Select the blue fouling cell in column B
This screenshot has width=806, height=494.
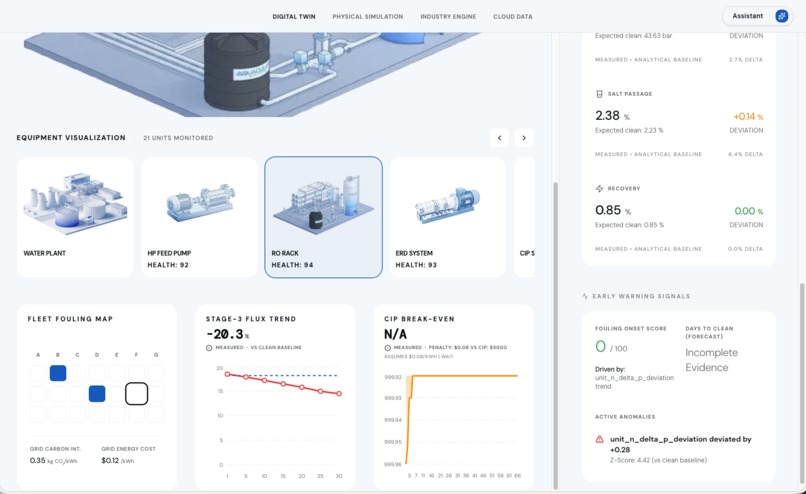click(x=58, y=373)
